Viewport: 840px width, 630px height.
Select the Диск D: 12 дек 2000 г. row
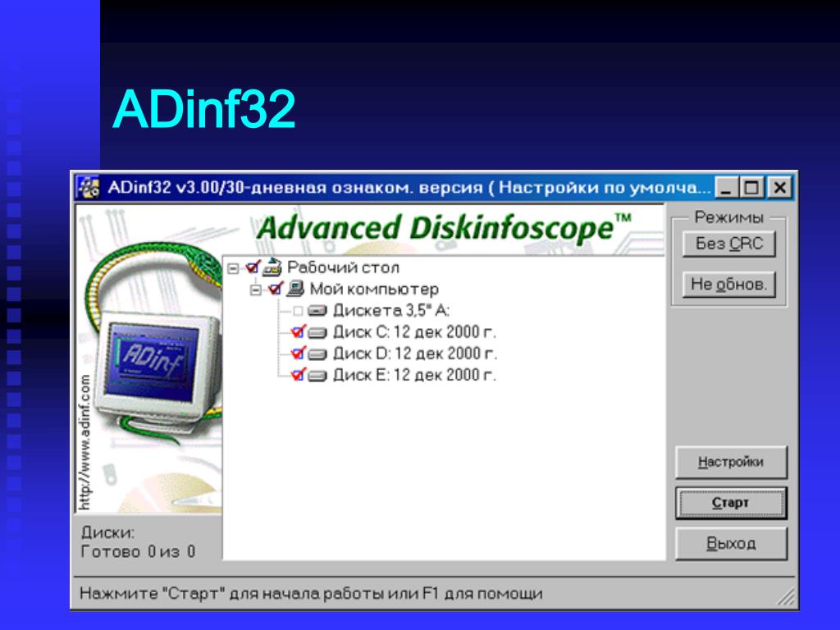click(415, 354)
